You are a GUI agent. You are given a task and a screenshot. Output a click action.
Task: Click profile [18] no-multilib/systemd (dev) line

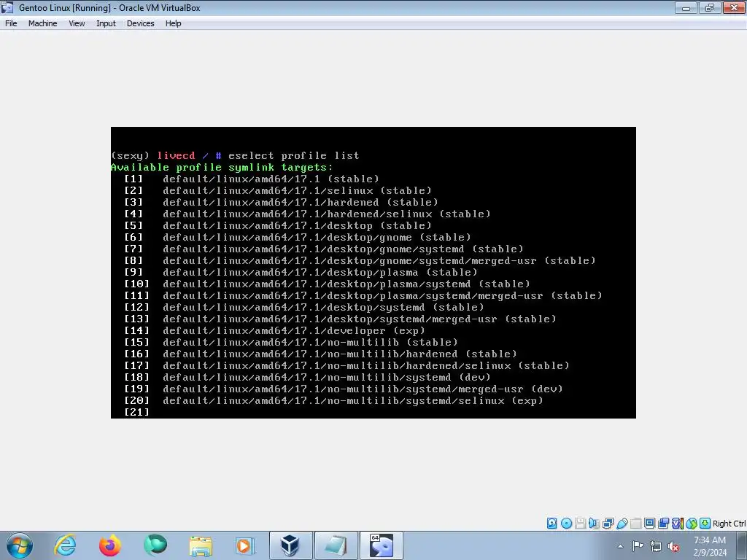click(x=307, y=377)
